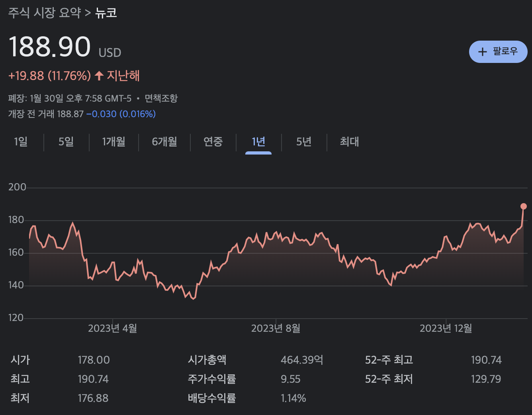The image size is (532, 415).
Task: Click the 시가총액 value 464.39억
Action: click(302, 360)
